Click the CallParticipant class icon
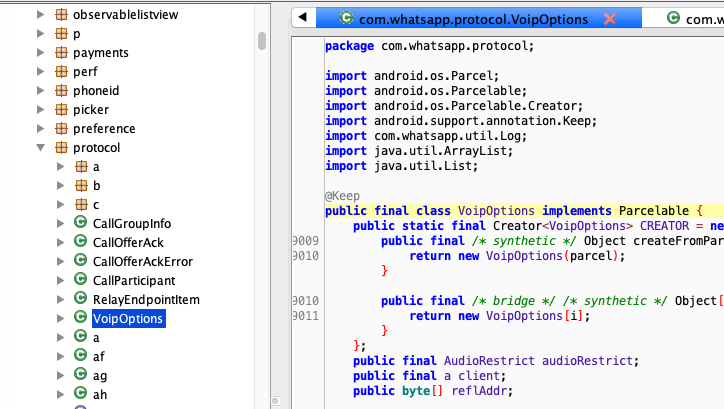This screenshot has height=409, width=724. [80, 279]
